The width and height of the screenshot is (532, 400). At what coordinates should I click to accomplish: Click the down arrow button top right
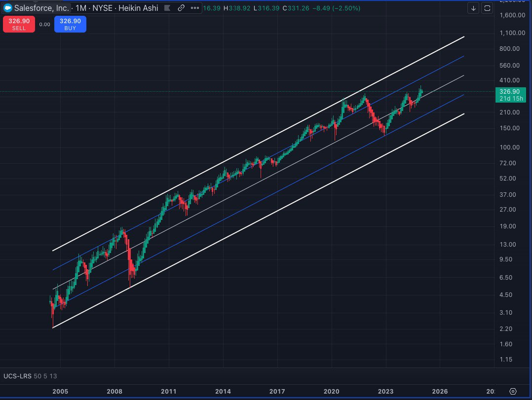click(473, 8)
